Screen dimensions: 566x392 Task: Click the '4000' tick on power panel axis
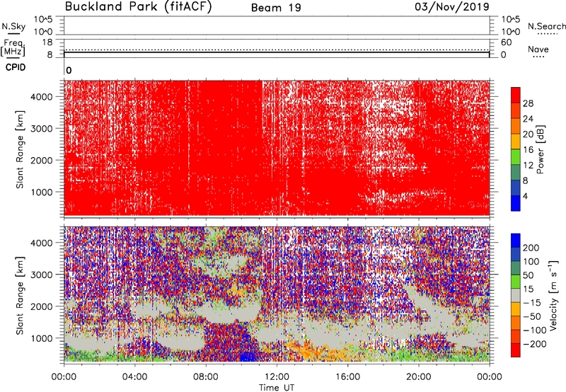pyautogui.click(x=41, y=97)
